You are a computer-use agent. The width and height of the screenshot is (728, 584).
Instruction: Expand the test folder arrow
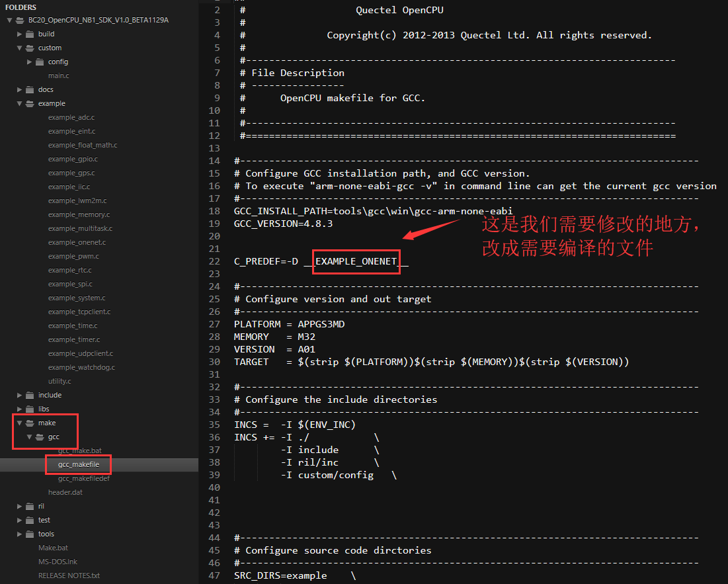click(19, 520)
